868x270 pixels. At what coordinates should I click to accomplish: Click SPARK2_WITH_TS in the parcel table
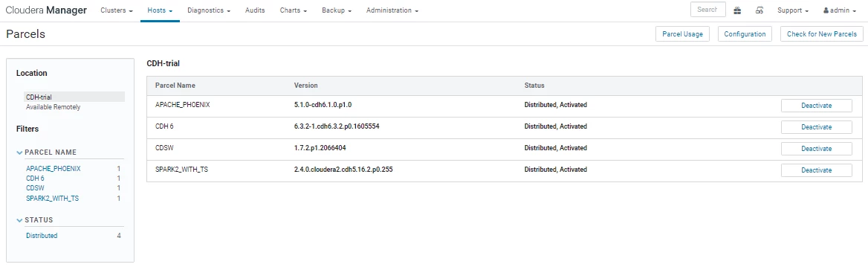point(181,170)
